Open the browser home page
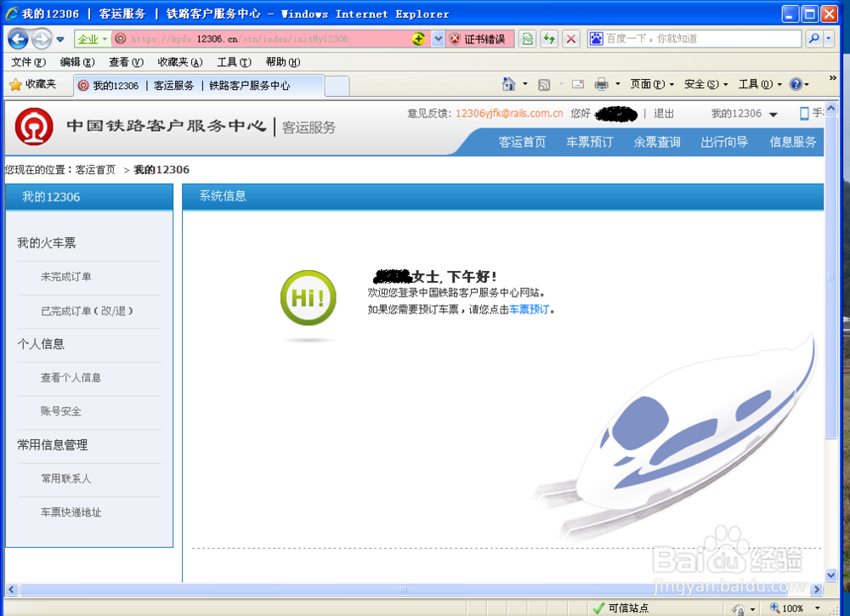850x616 pixels. point(508,84)
